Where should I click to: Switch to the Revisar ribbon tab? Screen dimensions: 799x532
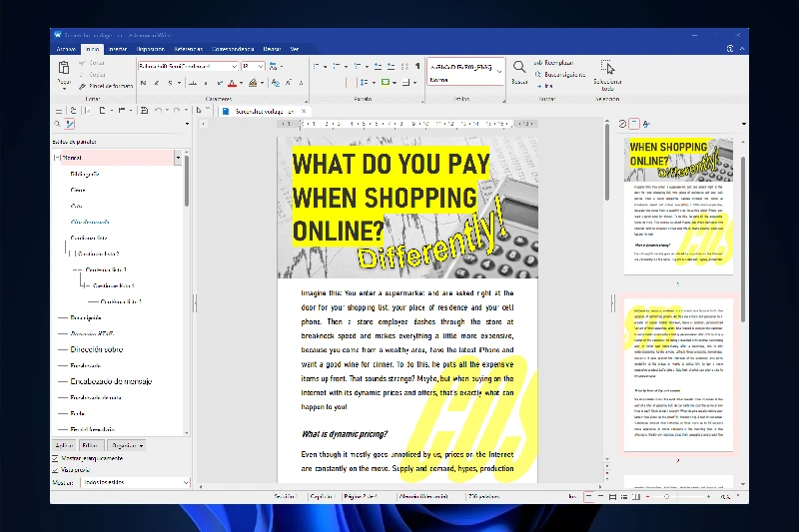click(x=272, y=49)
